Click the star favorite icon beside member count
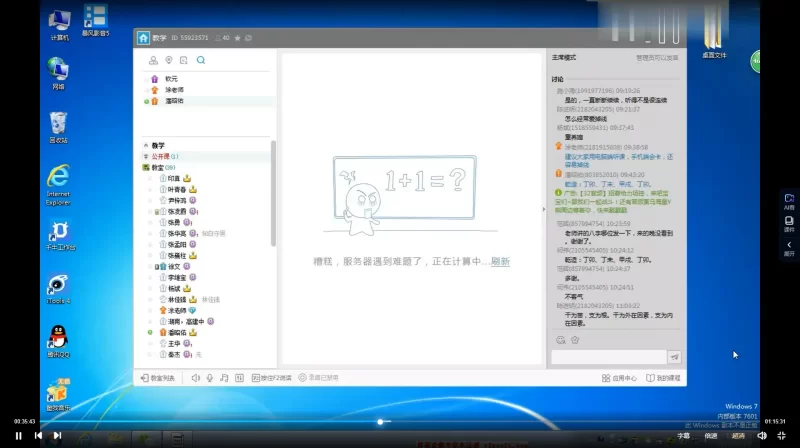 tap(238, 38)
